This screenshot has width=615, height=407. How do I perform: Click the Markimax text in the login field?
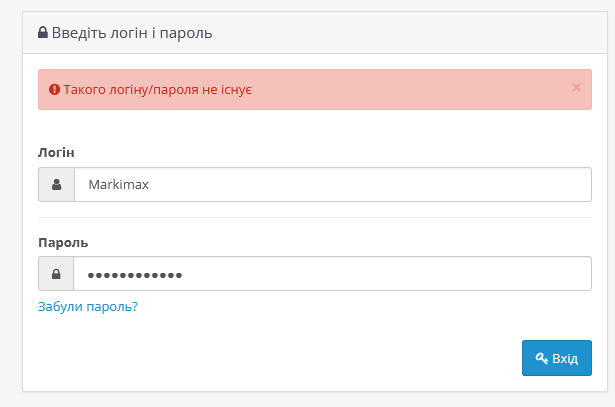click(116, 185)
